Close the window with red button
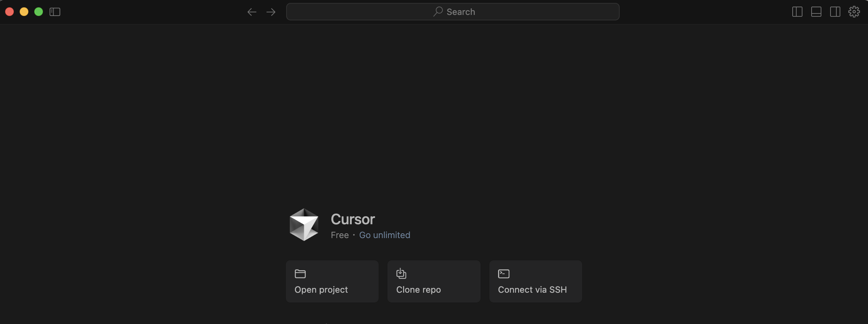 [x=9, y=12]
